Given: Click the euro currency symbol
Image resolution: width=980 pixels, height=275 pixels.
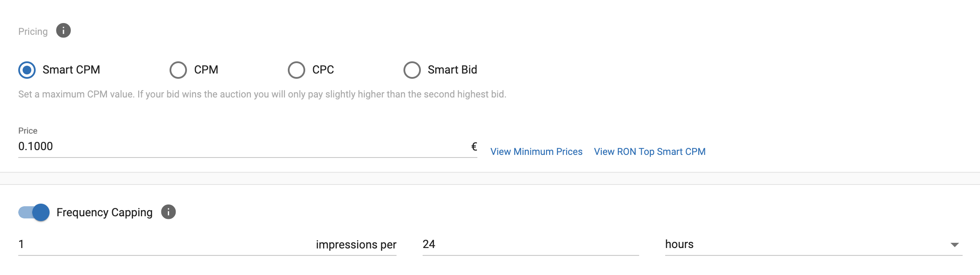Looking at the screenshot, I should [474, 147].
